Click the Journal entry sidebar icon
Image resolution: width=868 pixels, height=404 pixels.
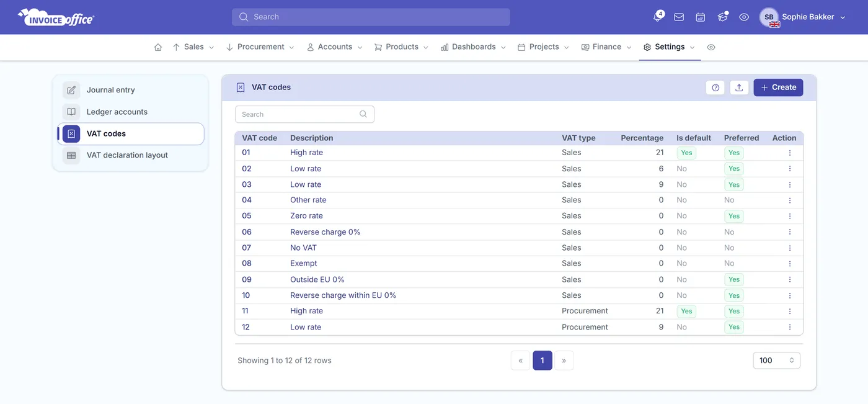pos(71,90)
